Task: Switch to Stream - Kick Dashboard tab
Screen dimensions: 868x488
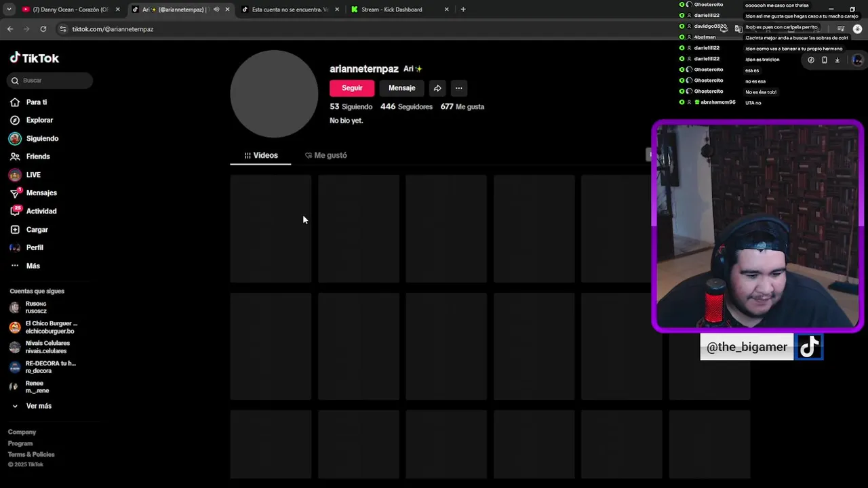Action: coord(399,9)
